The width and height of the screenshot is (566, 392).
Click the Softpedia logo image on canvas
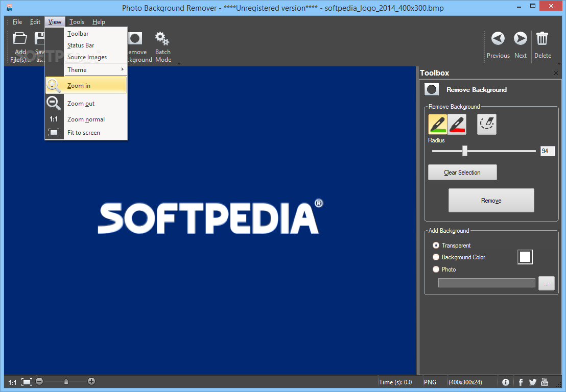point(210,217)
